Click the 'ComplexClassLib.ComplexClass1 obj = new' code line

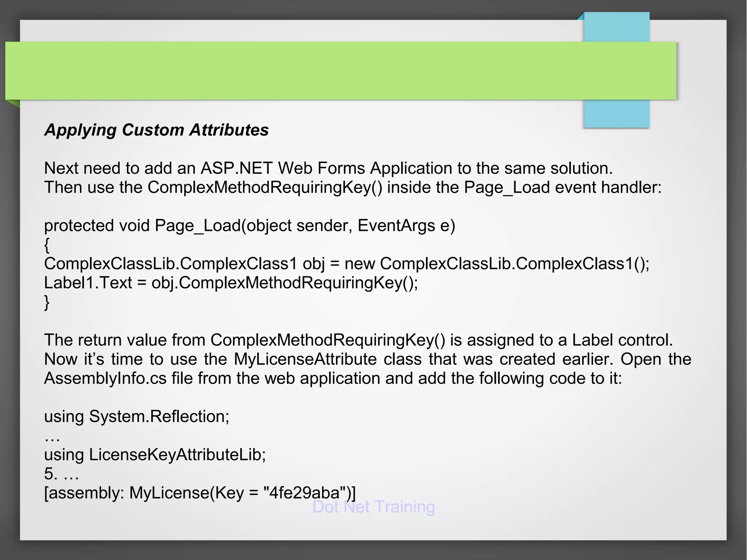(347, 264)
